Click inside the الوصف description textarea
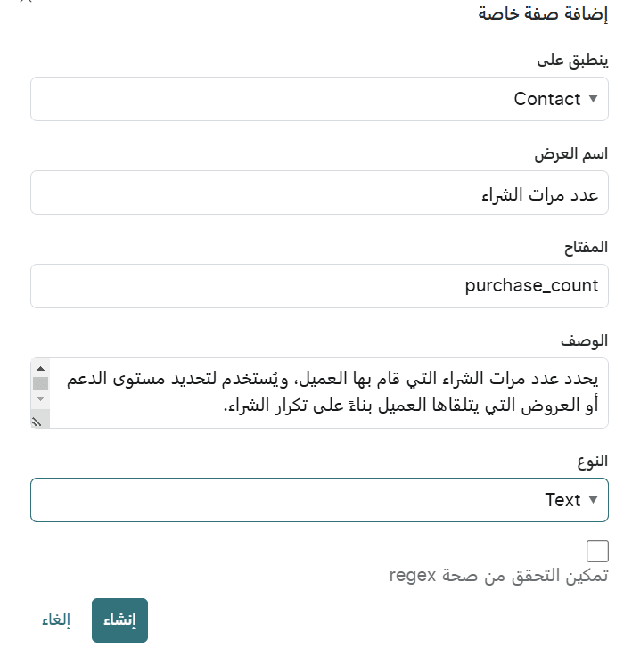Viewport: 632px width, 672px height. pos(328,393)
